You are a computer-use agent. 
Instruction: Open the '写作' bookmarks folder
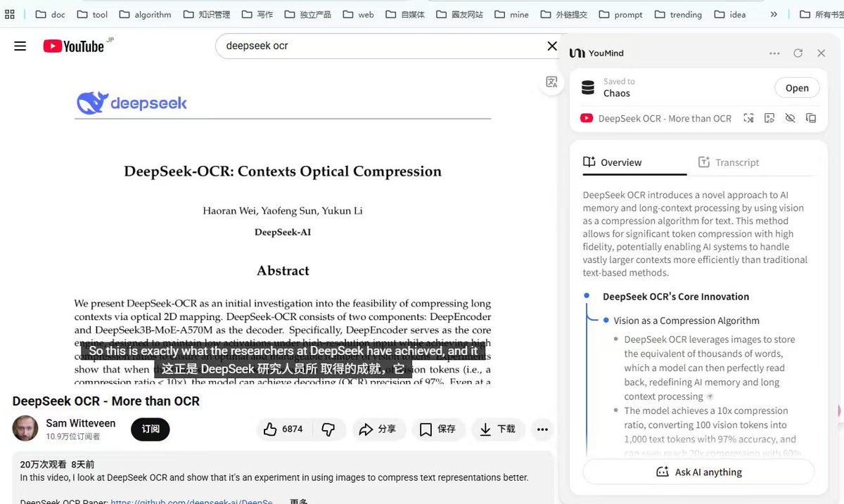(257, 14)
